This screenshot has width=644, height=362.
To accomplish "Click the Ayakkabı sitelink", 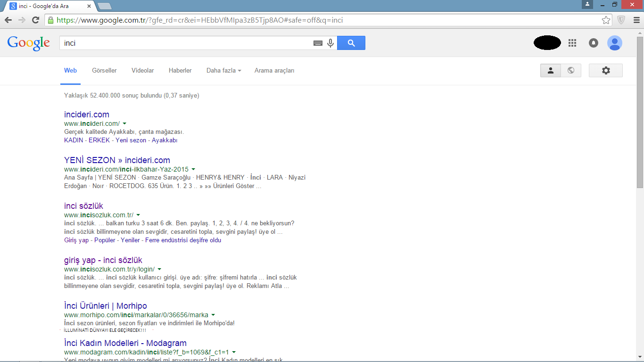I will point(165,140).
